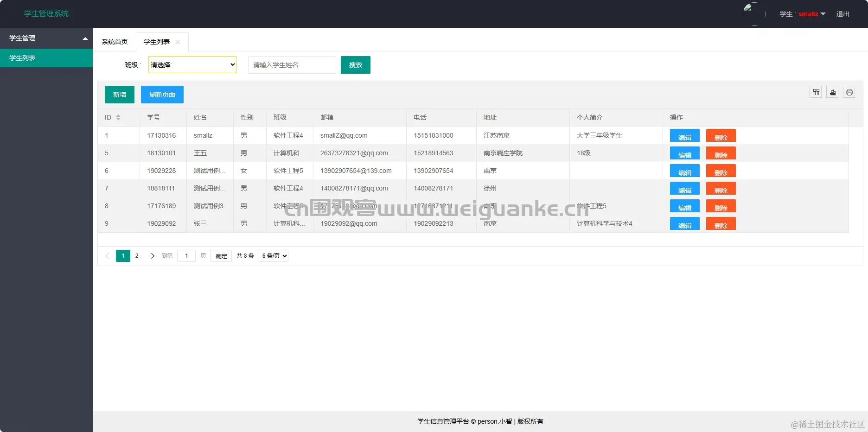868x432 pixels.
Task: Open the 学生管理系统 title link
Action: point(46,14)
